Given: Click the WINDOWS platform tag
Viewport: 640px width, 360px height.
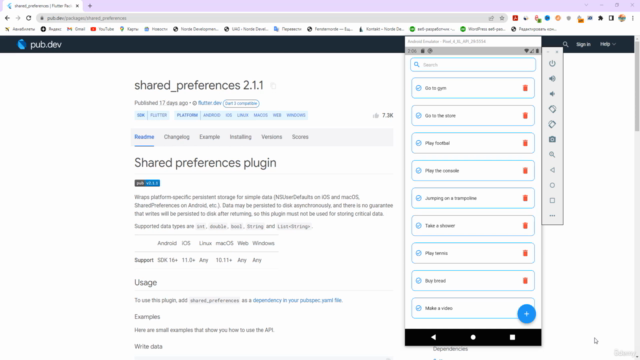Looking at the screenshot, I should [x=296, y=116].
